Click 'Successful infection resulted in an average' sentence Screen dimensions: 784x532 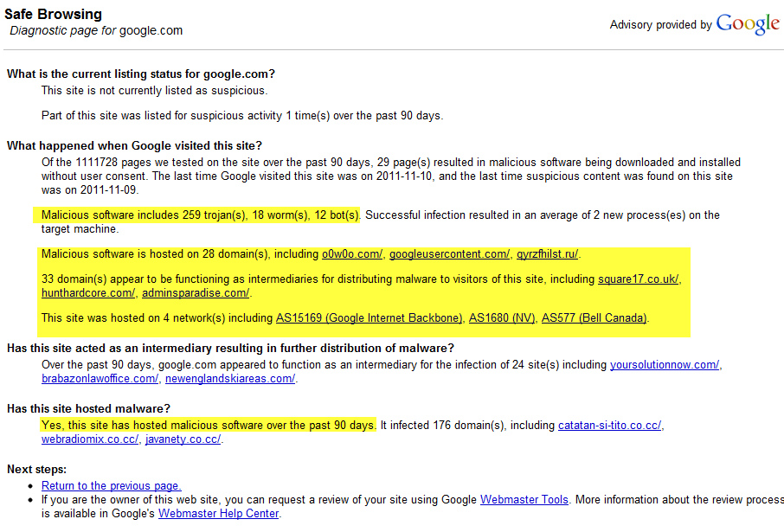click(x=381, y=222)
